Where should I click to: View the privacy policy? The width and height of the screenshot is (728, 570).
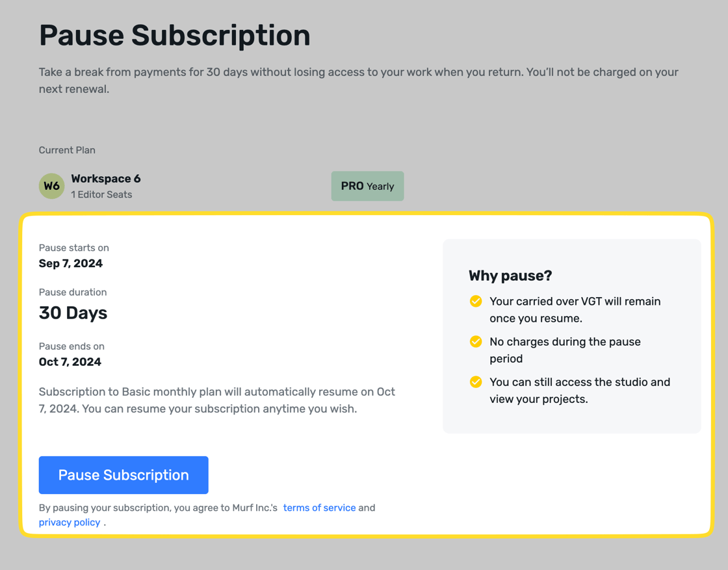[x=69, y=522]
